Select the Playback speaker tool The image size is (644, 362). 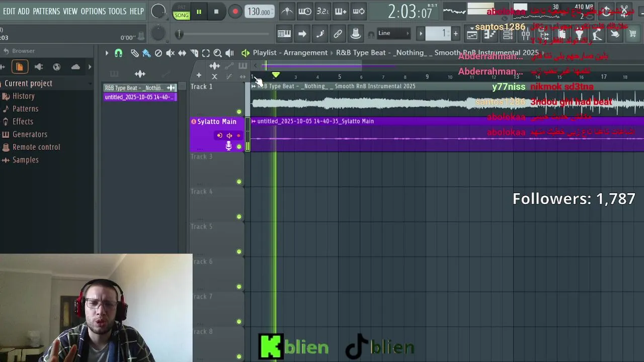point(229,53)
